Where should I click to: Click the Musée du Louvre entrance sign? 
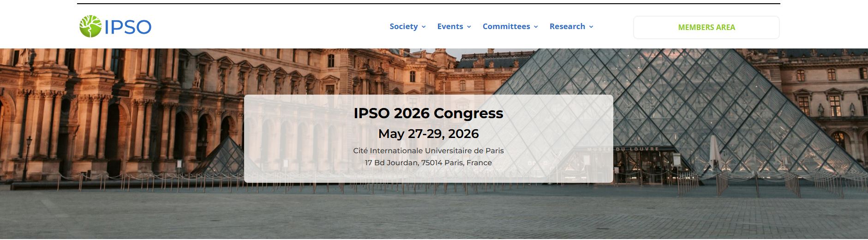[623, 149]
